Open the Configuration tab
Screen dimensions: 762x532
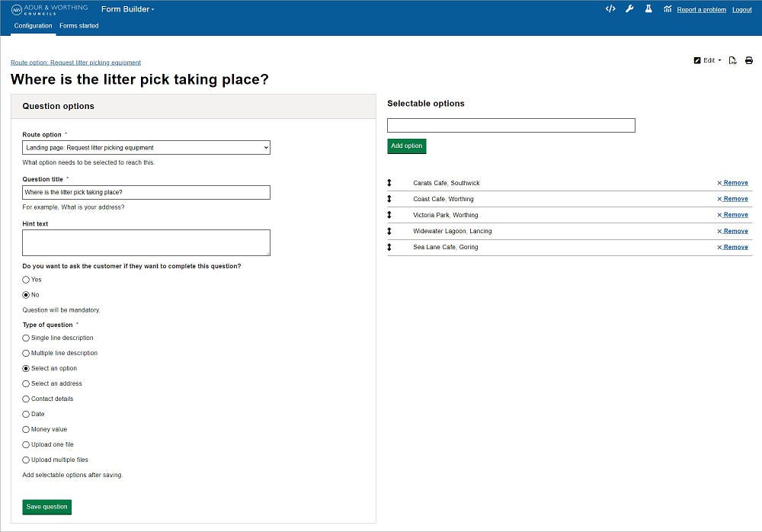33,25
